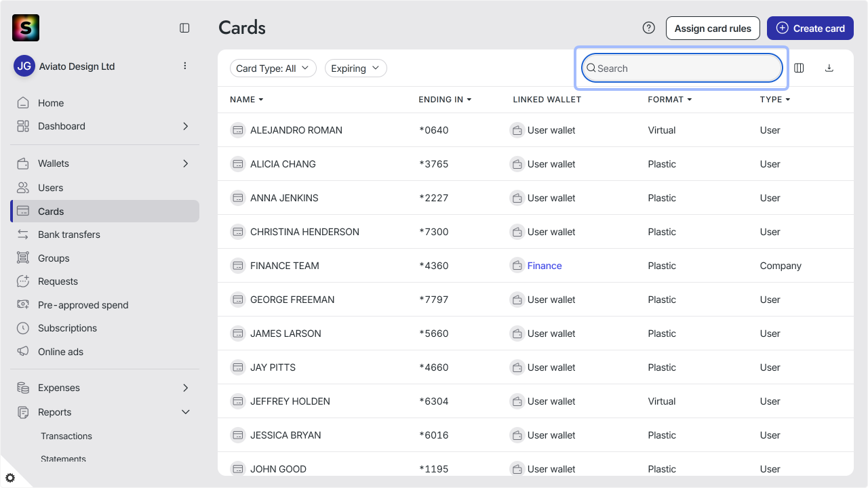
Task: Go to Bank transfers
Action: coord(104,235)
